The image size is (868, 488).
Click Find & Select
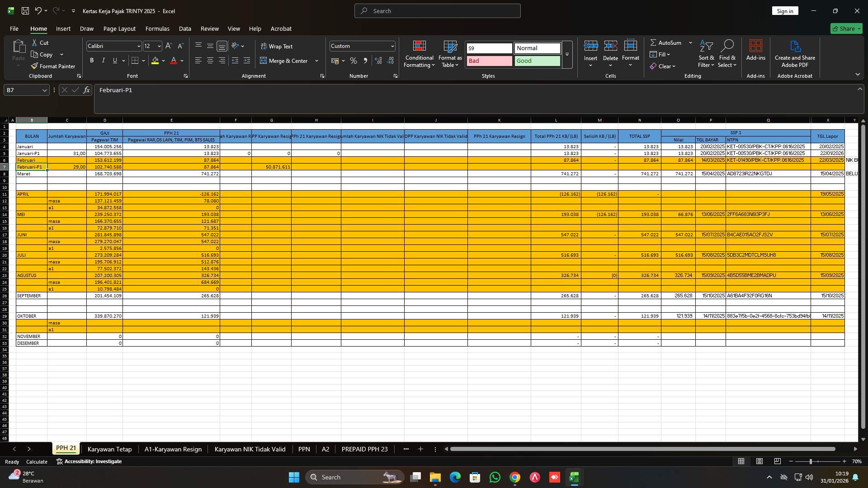click(x=727, y=53)
